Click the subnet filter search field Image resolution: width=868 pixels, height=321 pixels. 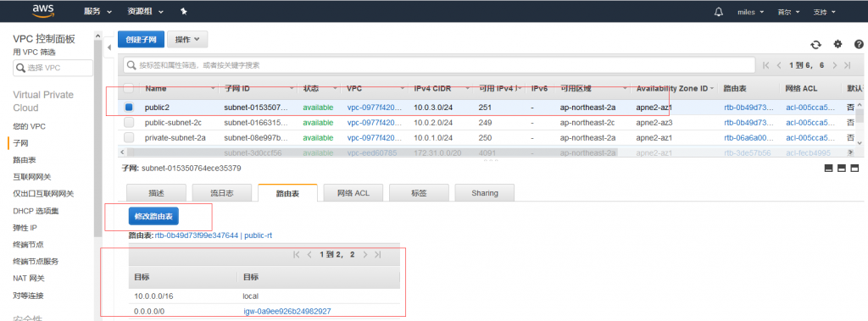[440, 65]
